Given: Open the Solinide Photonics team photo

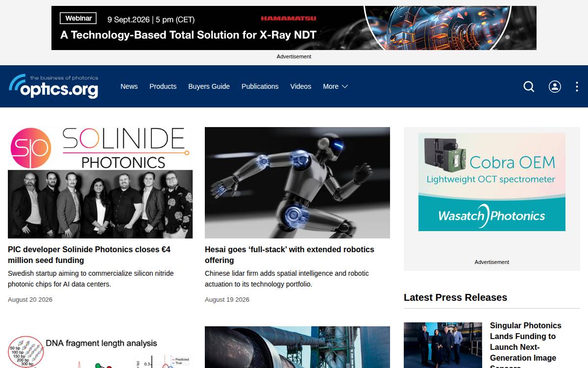Looking at the screenshot, I should [100, 183].
